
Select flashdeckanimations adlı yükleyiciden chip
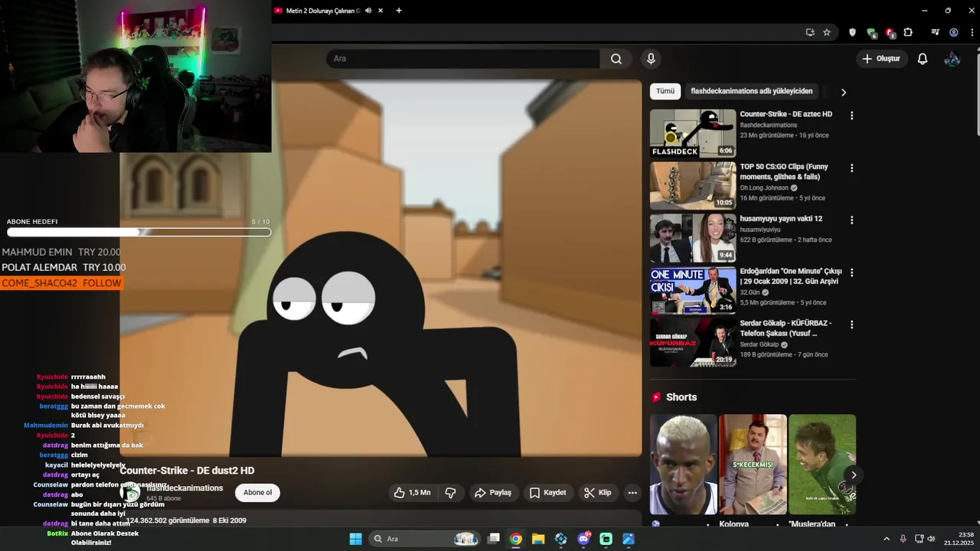click(751, 91)
